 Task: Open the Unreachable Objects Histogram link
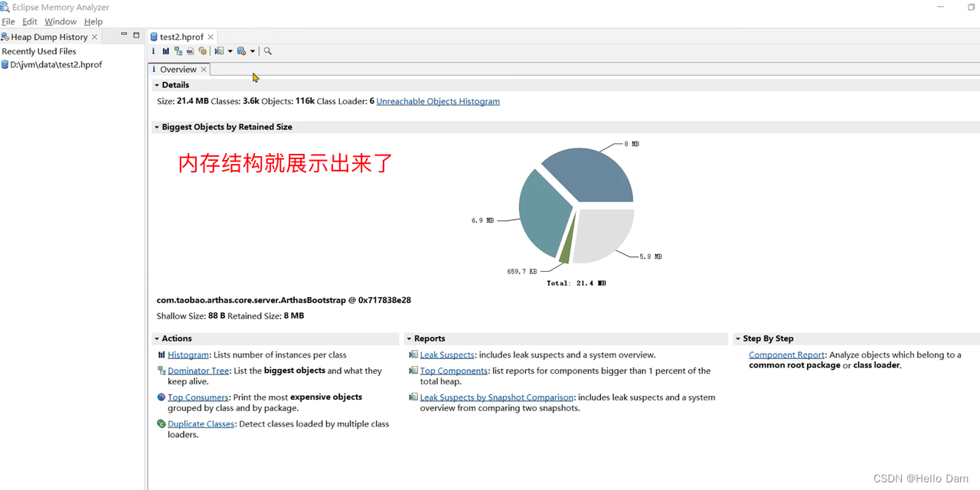point(438,101)
